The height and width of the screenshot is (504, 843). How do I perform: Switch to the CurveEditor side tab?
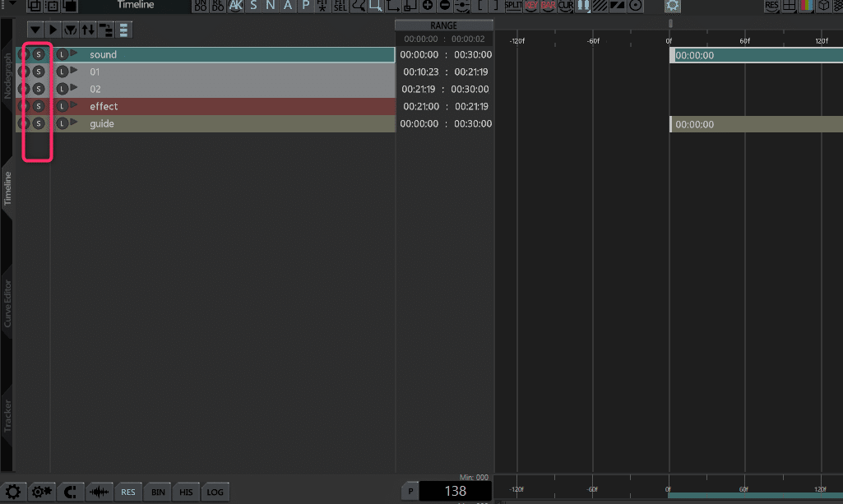click(x=7, y=303)
